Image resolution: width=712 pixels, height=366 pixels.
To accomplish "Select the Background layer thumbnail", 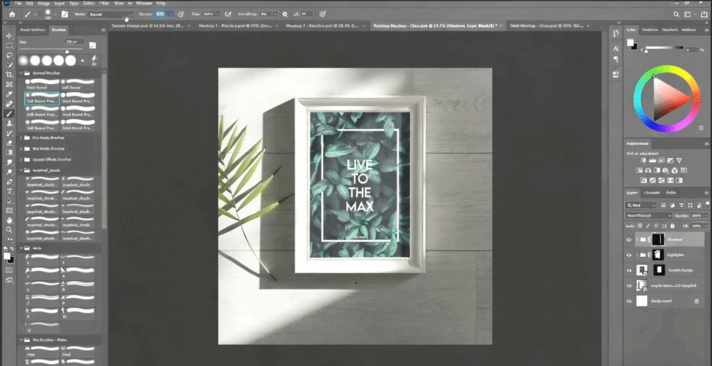I will pos(641,301).
